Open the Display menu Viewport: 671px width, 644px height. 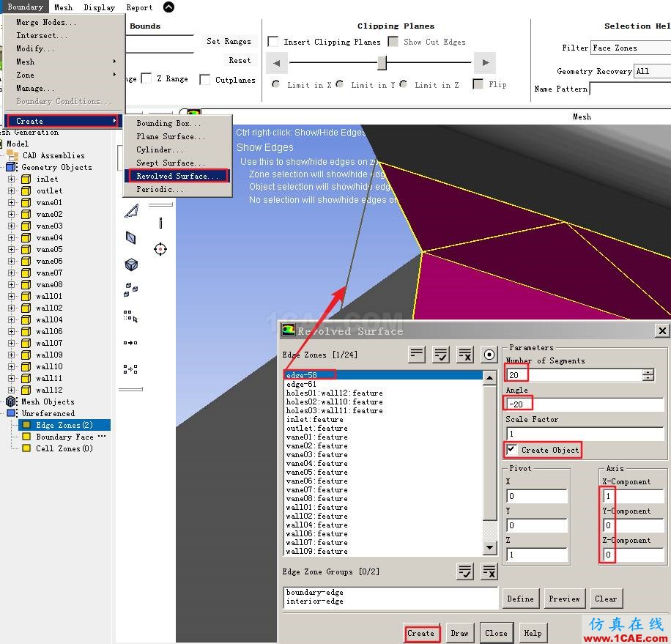100,7
